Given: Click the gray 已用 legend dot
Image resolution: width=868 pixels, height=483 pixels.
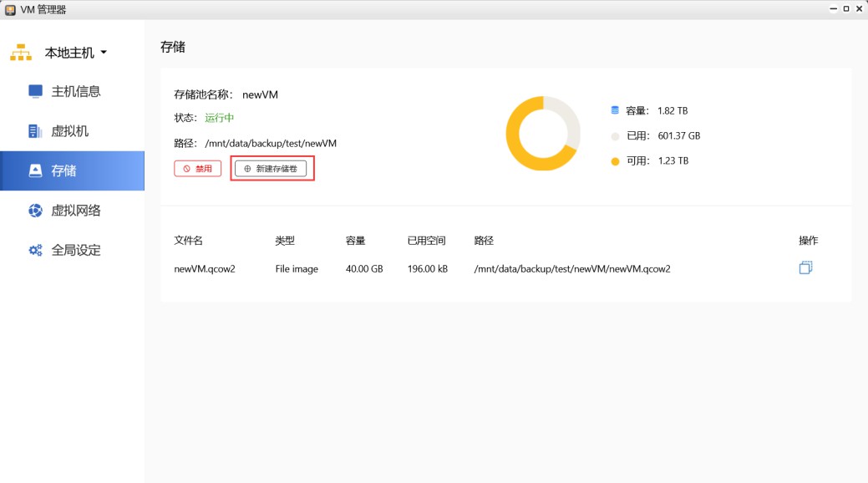Looking at the screenshot, I should coord(615,135).
